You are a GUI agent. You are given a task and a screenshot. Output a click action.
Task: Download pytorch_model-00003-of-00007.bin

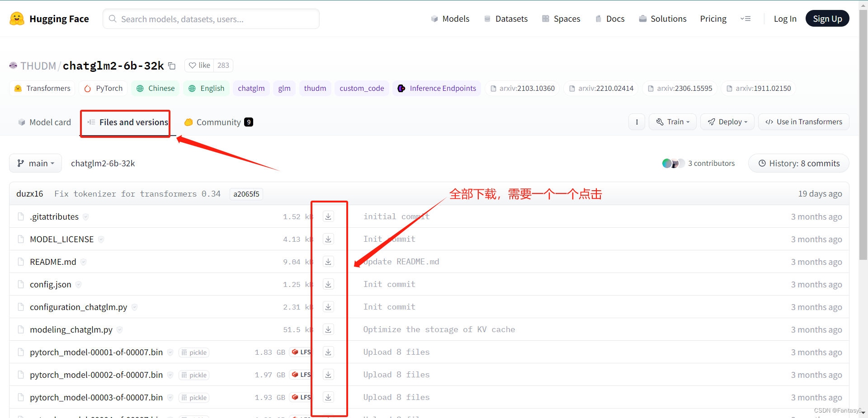[328, 397]
